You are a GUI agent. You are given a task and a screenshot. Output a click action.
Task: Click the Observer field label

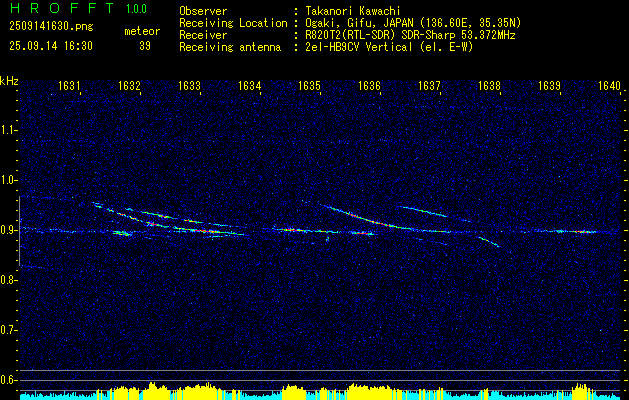point(203,11)
